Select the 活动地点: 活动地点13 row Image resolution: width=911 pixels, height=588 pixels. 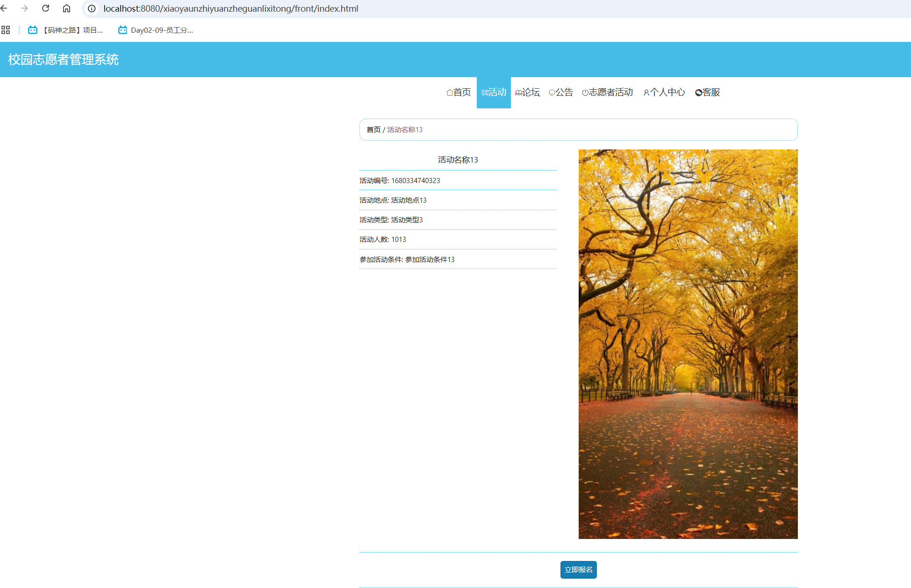[x=458, y=200]
